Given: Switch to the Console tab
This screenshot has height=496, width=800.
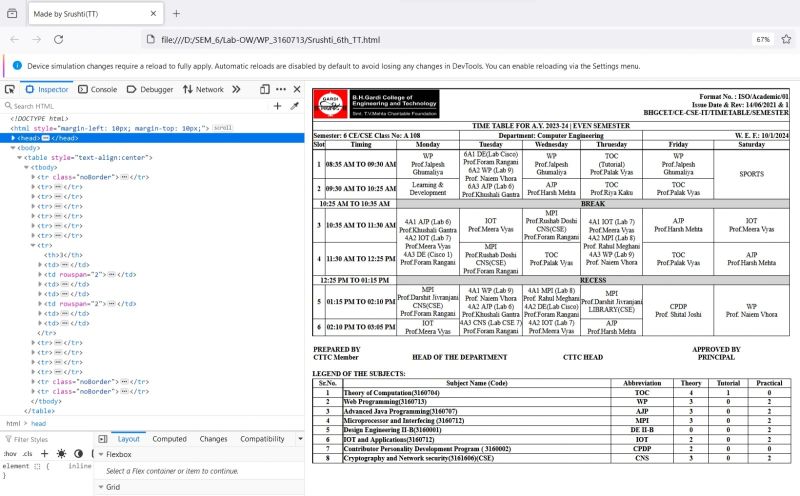Looking at the screenshot, I should click(x=97, y=89).
